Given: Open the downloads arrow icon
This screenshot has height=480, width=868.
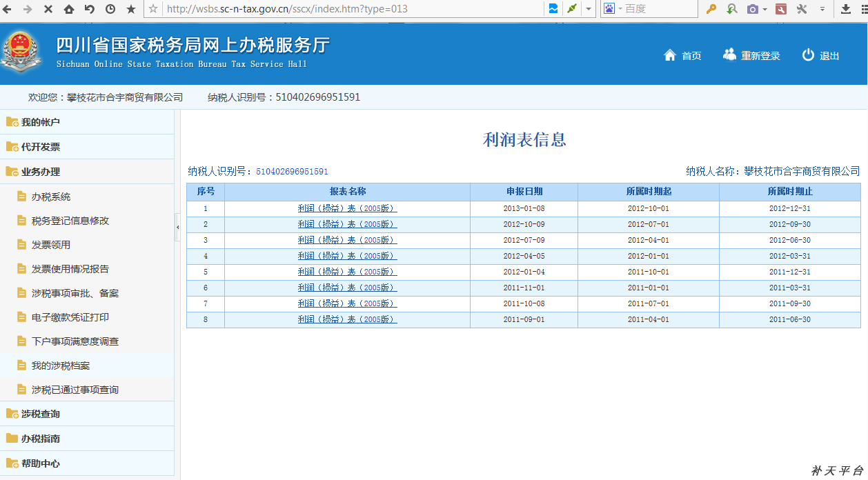Looking at the screenshot, I should [846, 9].
